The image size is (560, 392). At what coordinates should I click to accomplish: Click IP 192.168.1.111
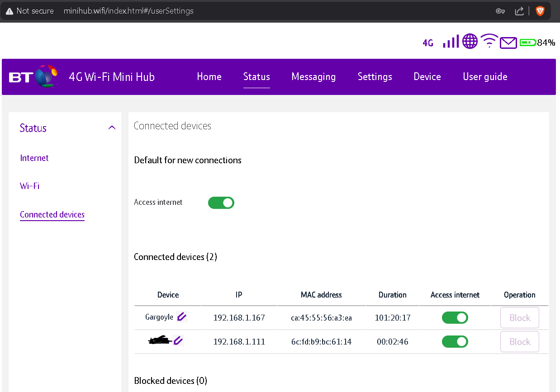(239, 342)
